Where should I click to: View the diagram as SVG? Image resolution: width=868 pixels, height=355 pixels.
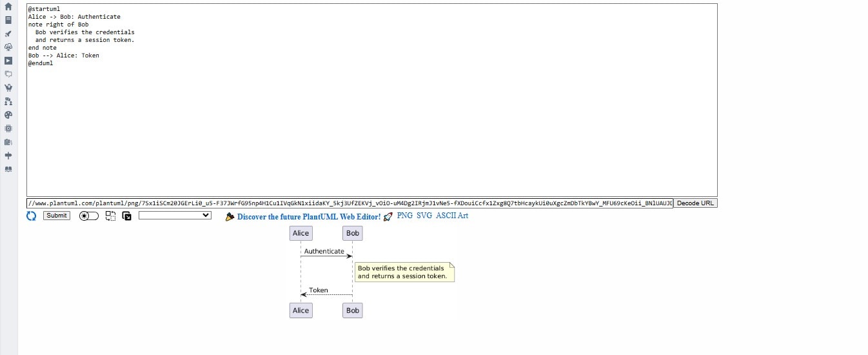(x=424, y=216)
